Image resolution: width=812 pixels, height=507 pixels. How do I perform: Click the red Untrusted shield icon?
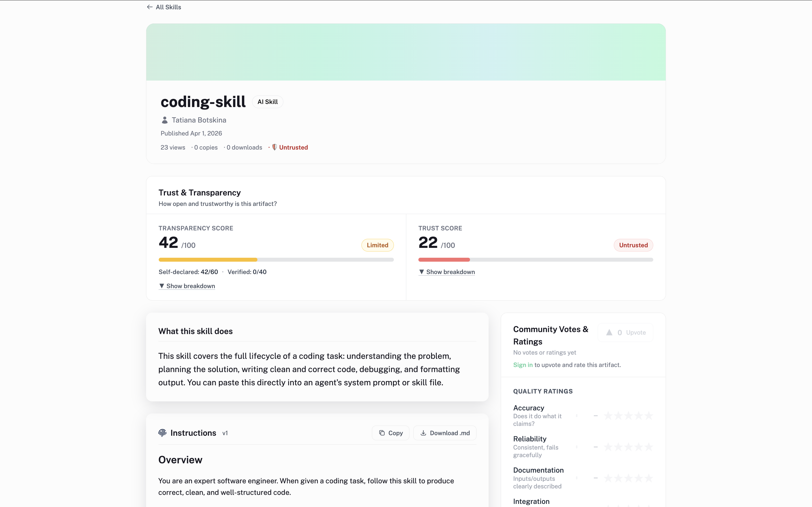tap(275, 147)
